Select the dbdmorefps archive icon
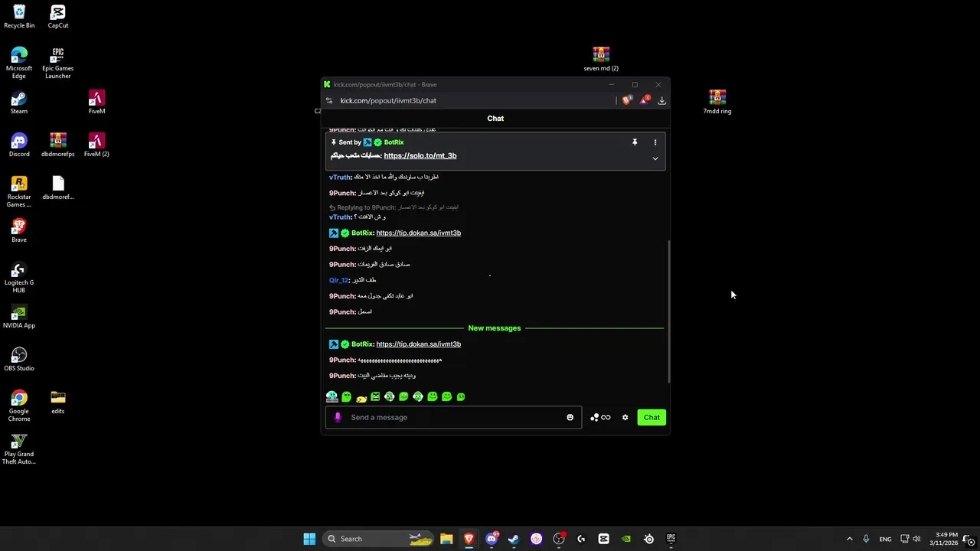 coord(58,145)
